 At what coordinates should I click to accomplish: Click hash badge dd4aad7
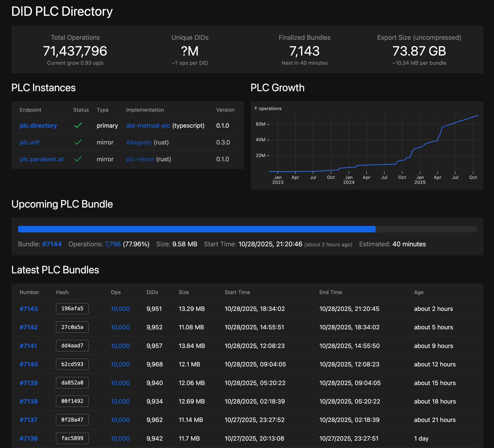click(72, 346)
